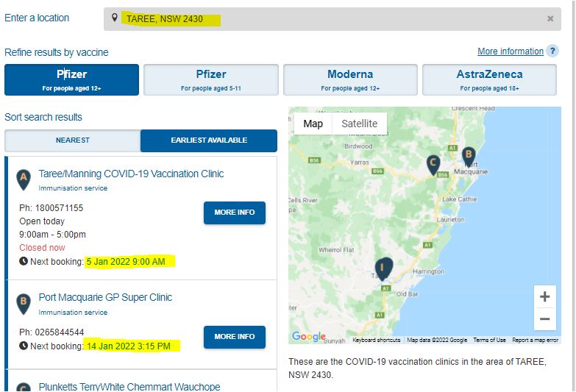This screenshot has width=576, height=392.
Task: Click the opening hours '9:00am - 5:00pm'
Action: 52,235
